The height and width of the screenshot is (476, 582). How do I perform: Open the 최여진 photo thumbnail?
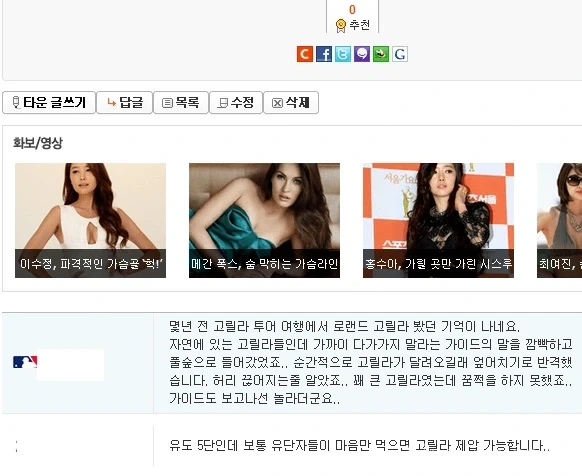[x=559, y=220]
